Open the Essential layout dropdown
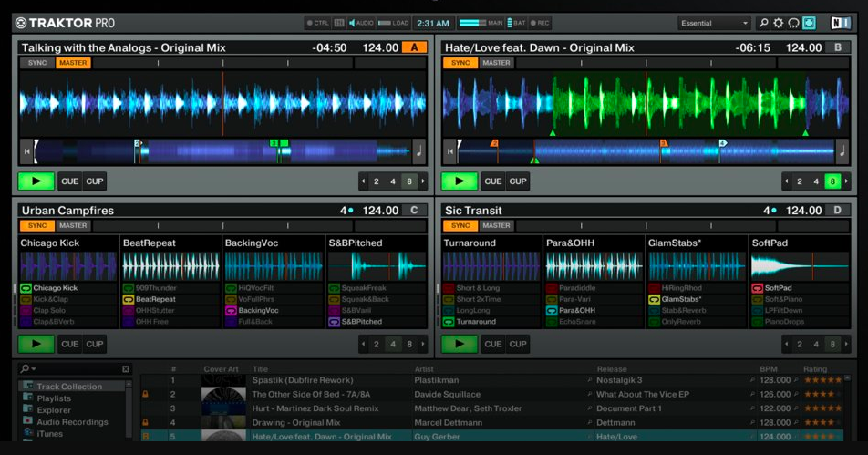 (x=714, y=23)
